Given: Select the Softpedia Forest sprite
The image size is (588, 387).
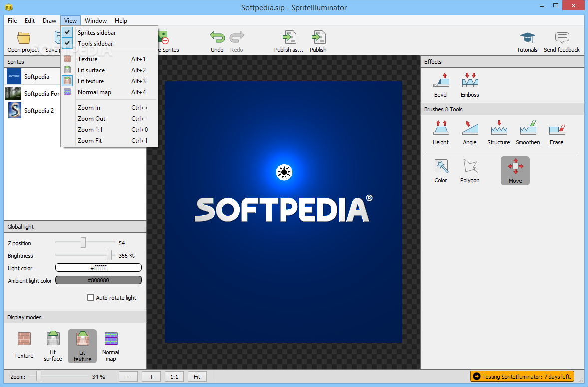Looking at the screenshot, I should pyautogui.click(x=33, y=93).
